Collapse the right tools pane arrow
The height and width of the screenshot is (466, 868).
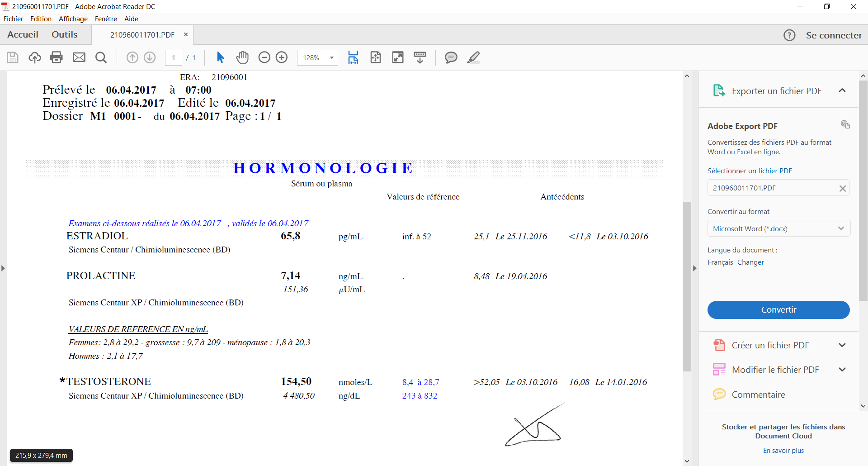coord(695,268)
